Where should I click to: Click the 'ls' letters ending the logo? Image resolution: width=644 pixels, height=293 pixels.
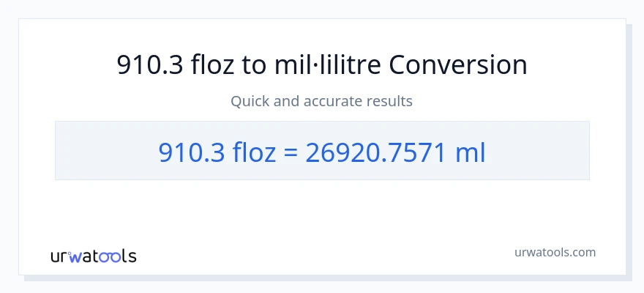pos(129,256)
